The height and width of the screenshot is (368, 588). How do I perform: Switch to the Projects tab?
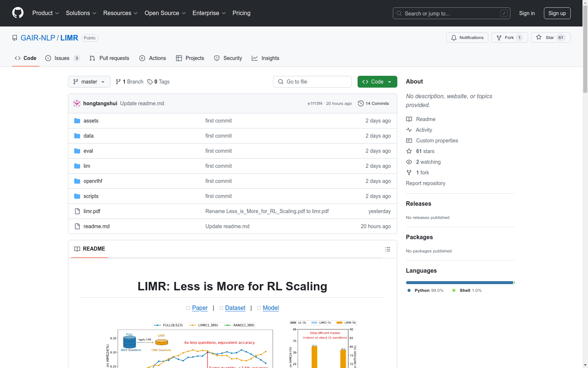pyautogui.click(x=190, y=58)
